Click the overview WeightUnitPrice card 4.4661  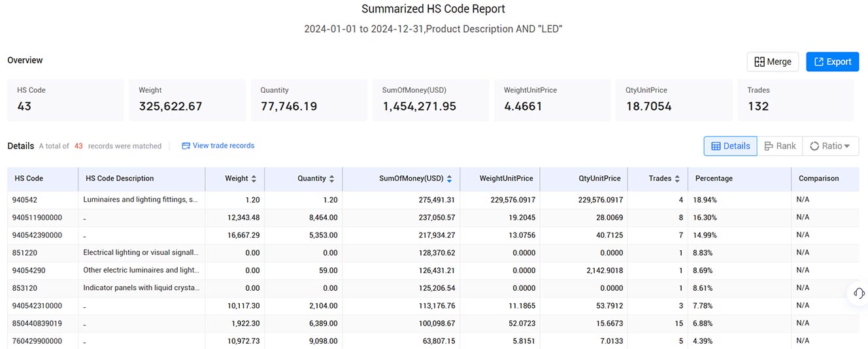click(x=552, y=100)
